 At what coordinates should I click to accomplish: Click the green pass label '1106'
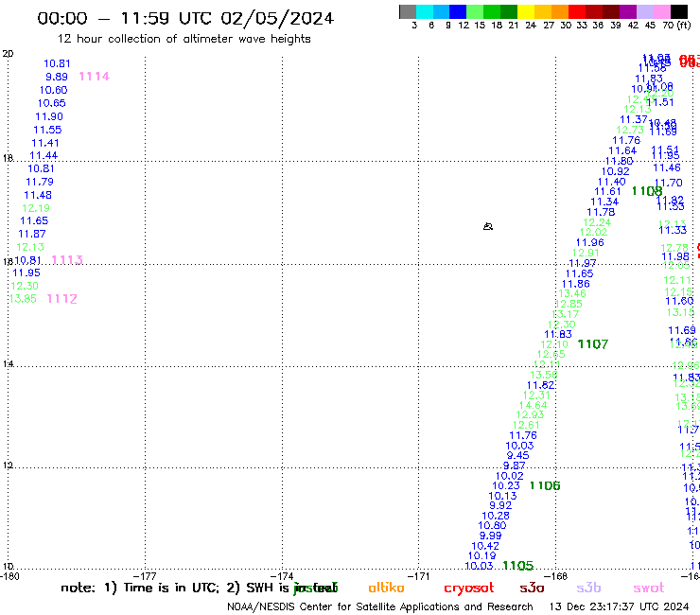[545, 486]
